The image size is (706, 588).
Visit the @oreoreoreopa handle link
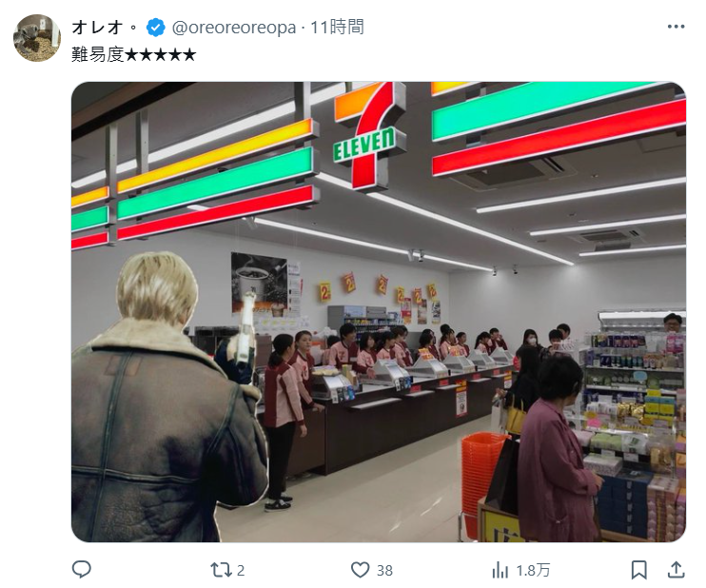click(234, 28)
